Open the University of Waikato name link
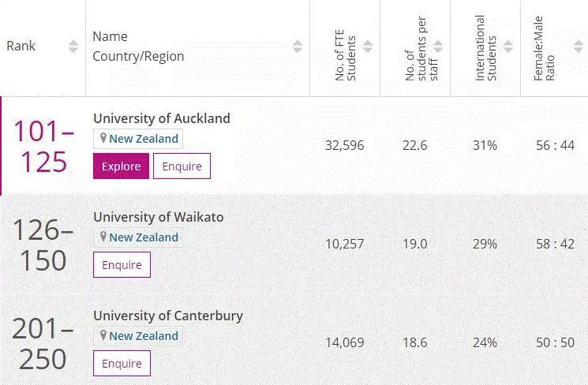Viewport: 588px width, 385px height. pyautogui.click(x=159, y=217)
